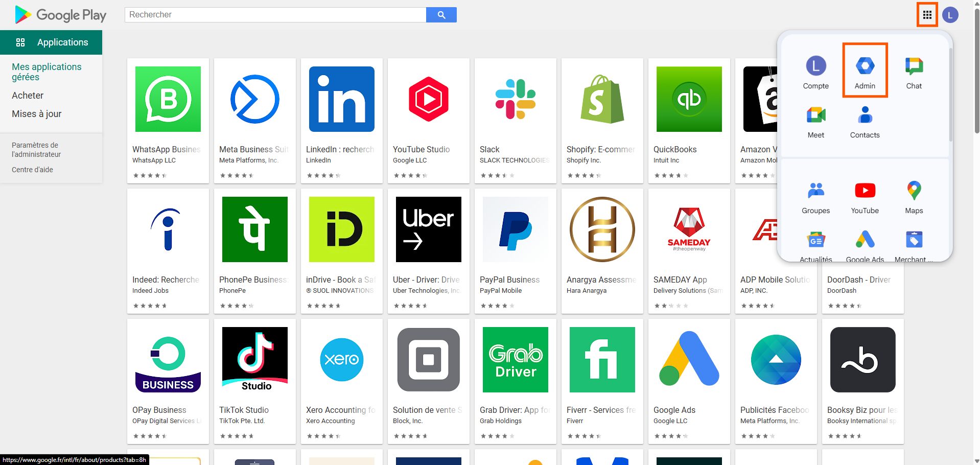
Task: Click the Rechercher search field
Action: (275, 15)
